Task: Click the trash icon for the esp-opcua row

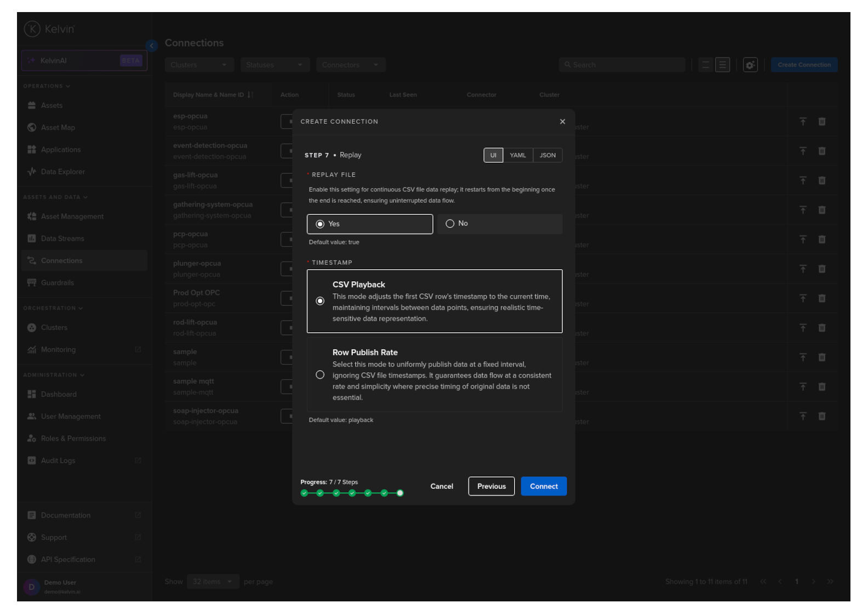Action: coord(821,122)
